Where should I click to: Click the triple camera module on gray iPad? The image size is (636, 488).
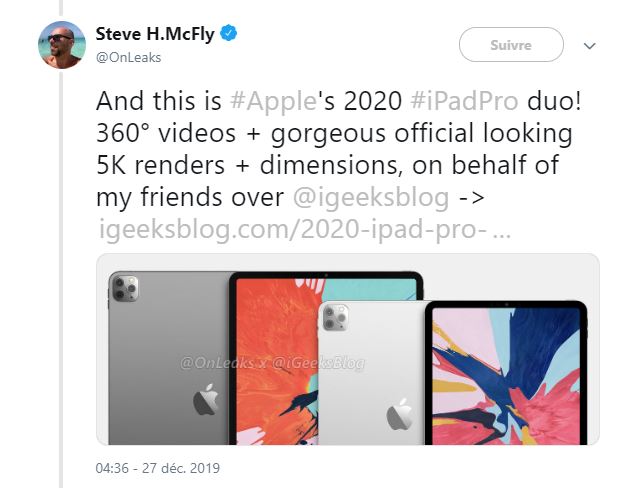pos(125,288)
